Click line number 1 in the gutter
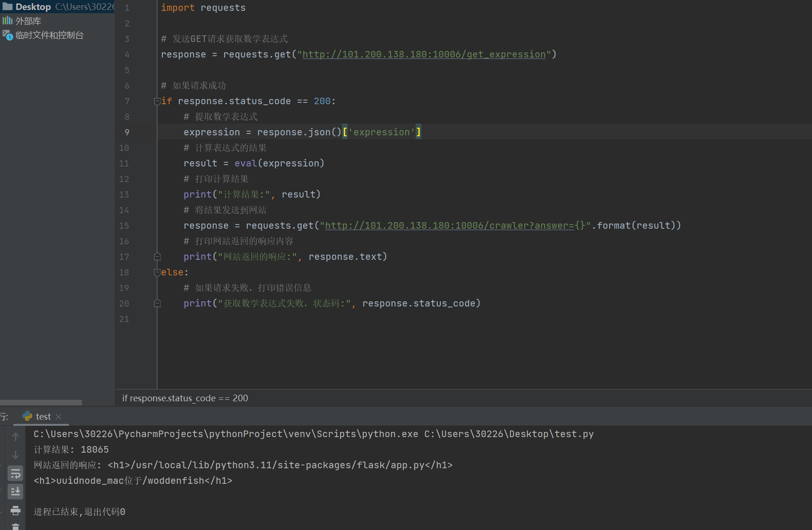The height and width of the screenshot is (530, 812). click(127, 8)
